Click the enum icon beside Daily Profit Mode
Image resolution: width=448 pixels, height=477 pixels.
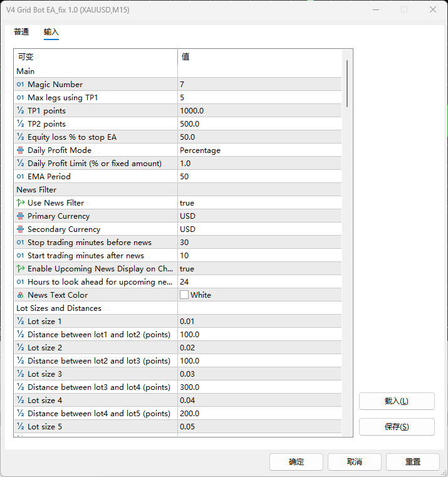(x=20, y=150)
